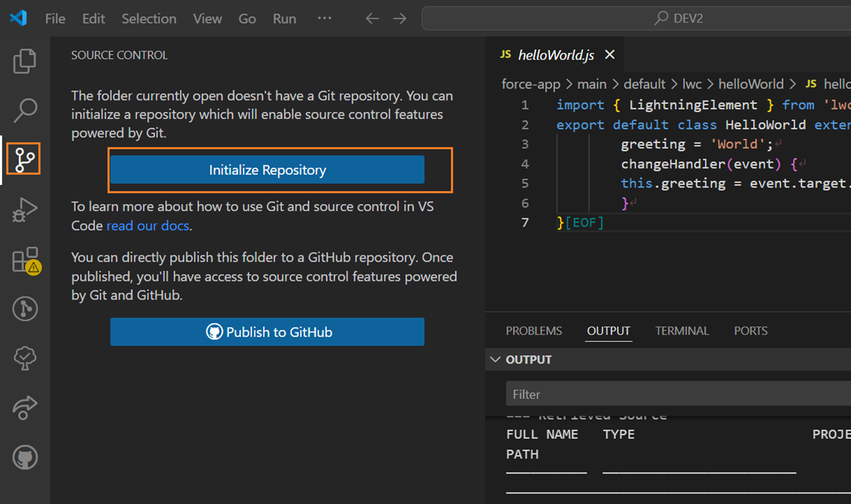
Task: Select the Source Control icon
Action: [24, 159]
